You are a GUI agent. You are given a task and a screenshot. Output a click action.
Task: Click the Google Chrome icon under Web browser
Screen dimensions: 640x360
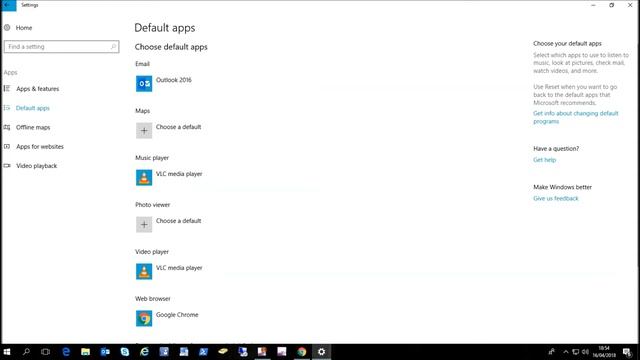pyautogui.click(x=144, y=318)
